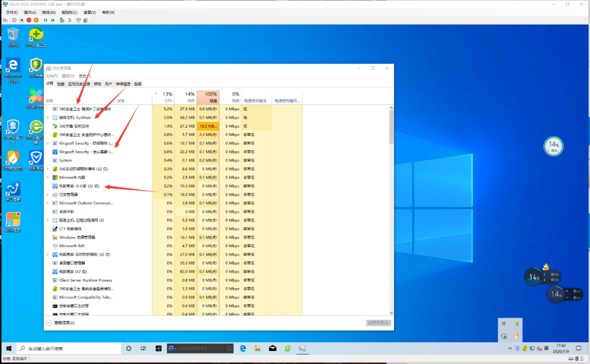Select the 软件管家 desktop icon

pos(13,222)
